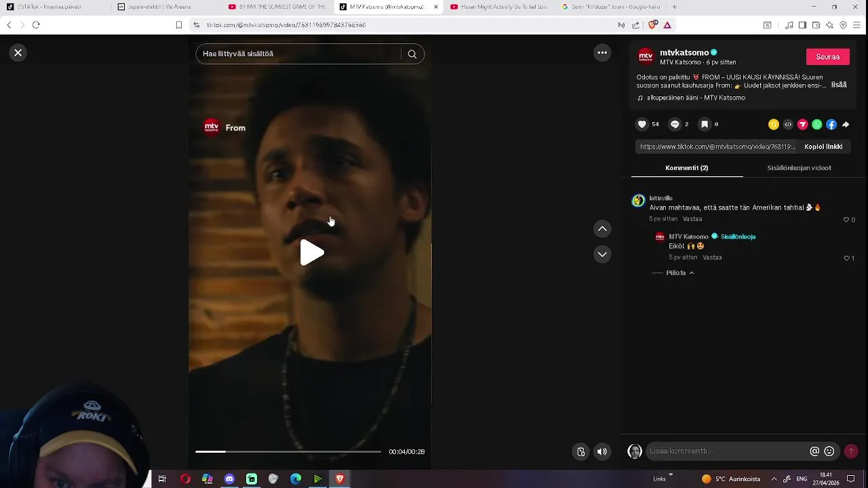Open Discord from the taskbar
The height and width of the screenshot is (488, 868).
click(x=229, y=479)
